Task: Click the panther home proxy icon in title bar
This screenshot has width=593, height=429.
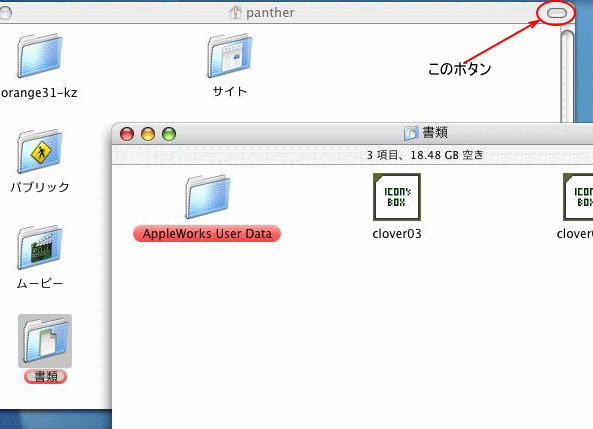Action: pos(235,13)
